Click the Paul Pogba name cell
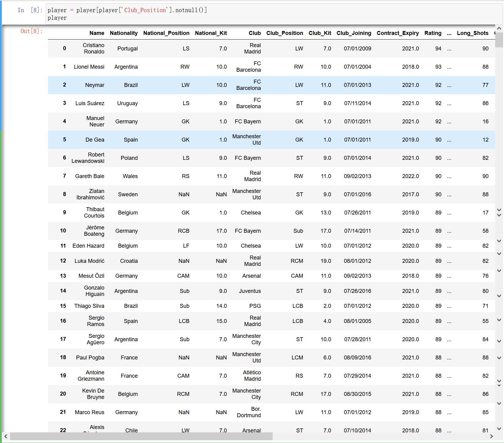Image resolution: width=504 pixels, height=443 pixels. [x=90, y=358]
